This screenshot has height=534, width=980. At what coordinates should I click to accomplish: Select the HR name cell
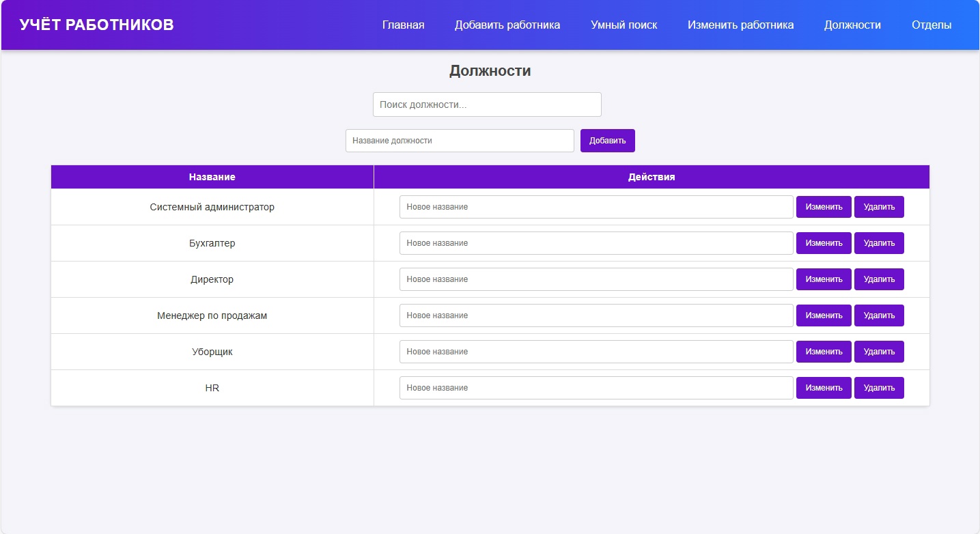212,388
